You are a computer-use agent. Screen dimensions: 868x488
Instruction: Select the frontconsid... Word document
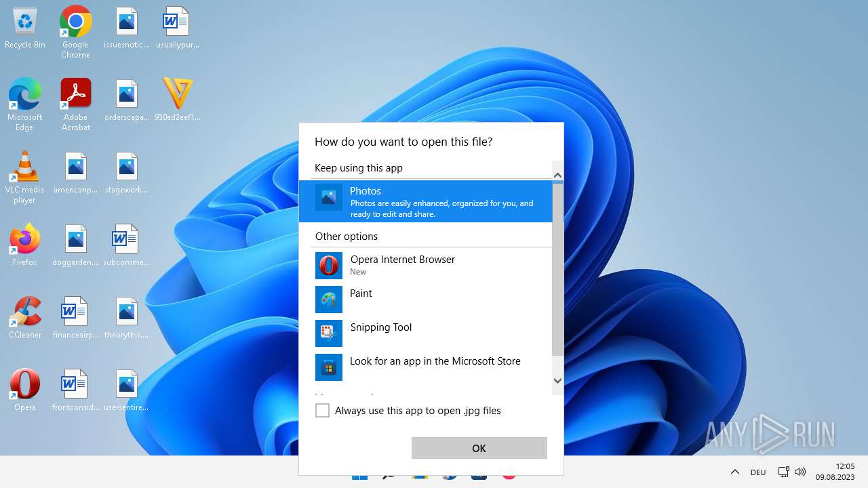coord(75,390)
